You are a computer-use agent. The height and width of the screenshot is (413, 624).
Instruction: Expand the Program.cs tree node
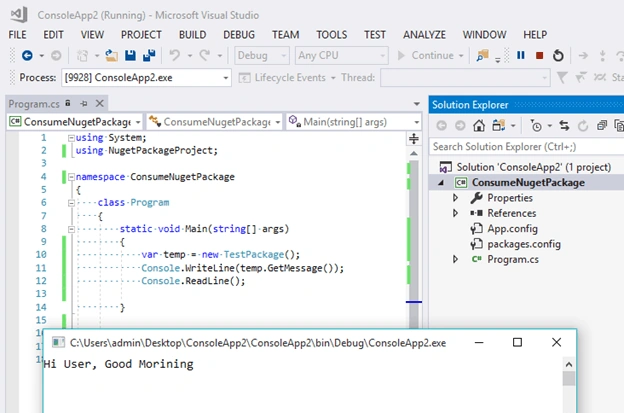pos(455,259)
